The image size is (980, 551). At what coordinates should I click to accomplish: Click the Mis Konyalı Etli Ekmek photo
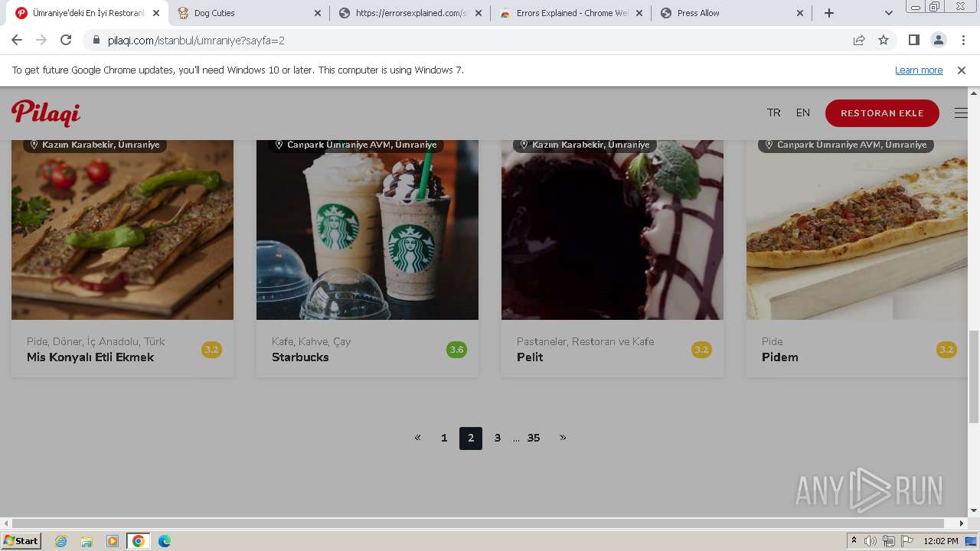pos(122,230)
